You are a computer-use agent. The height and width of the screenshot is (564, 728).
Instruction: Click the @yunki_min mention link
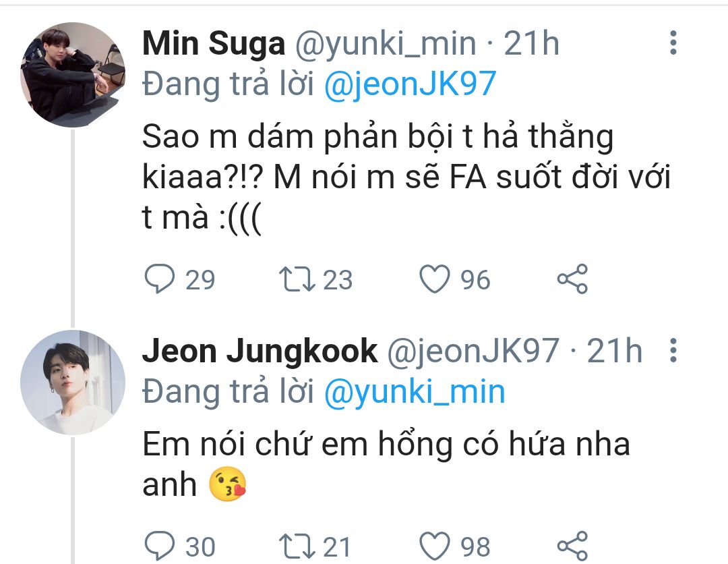pyautogui.click(x=415, y=392)
